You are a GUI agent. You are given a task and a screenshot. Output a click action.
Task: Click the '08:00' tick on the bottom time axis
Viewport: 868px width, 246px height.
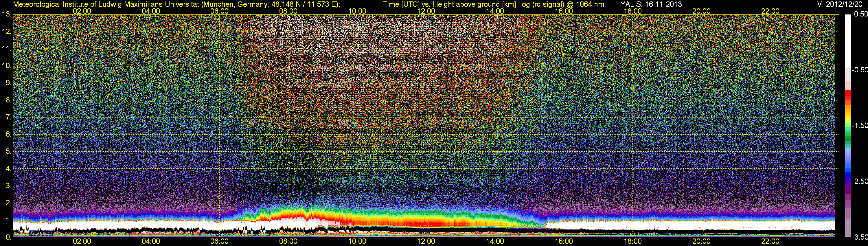(x=288, y=241)
